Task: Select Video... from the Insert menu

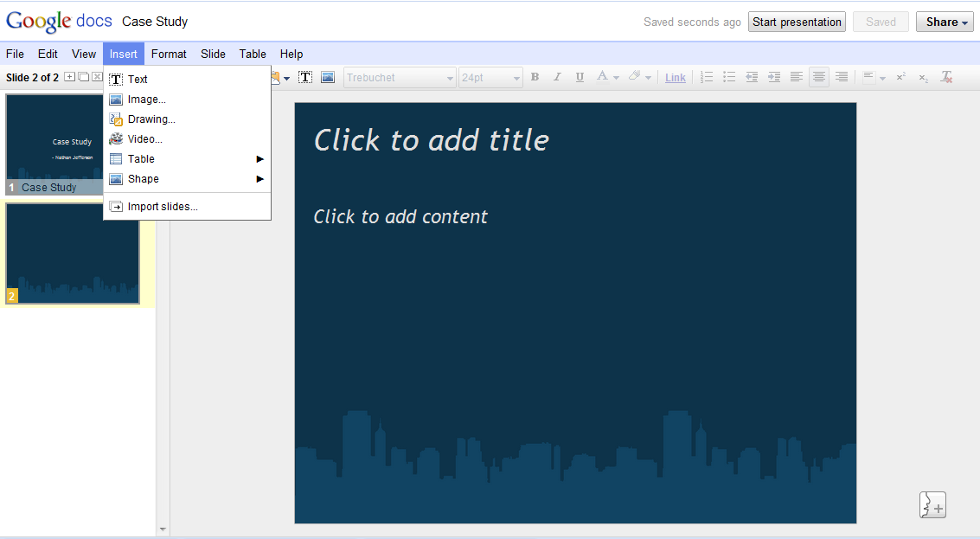Action: click(x=144, y=138)
